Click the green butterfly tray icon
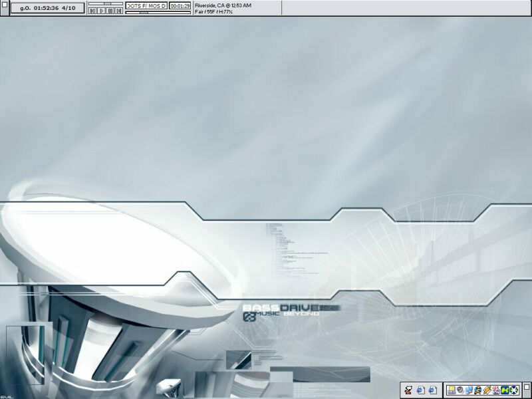 pos(505,390)
